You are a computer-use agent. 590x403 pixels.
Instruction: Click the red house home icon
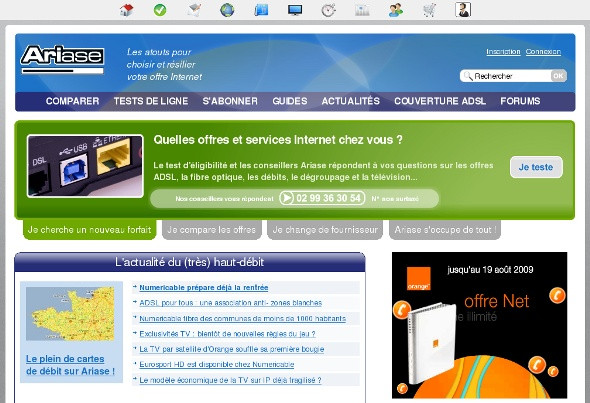point(126,10)
